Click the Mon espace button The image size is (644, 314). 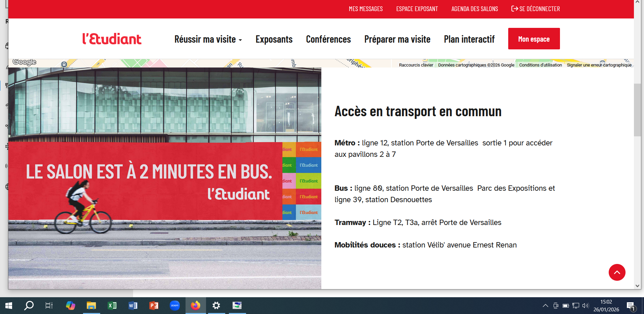point(534,39)
